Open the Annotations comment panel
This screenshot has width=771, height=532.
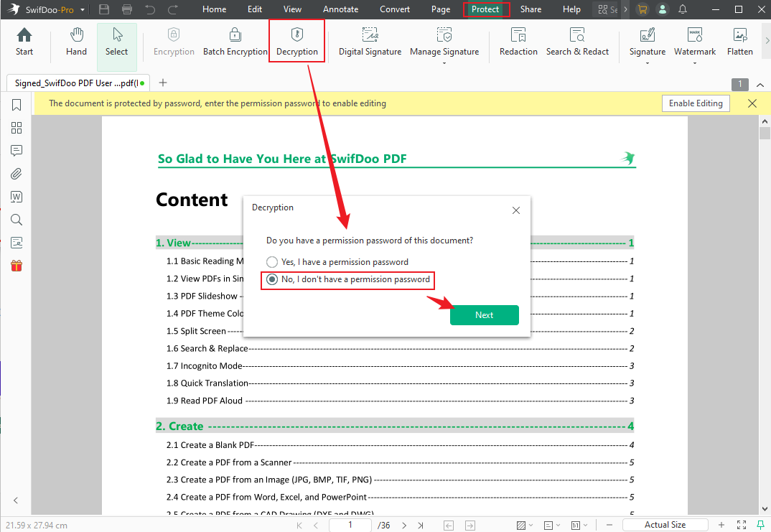(x=16, y=151)
